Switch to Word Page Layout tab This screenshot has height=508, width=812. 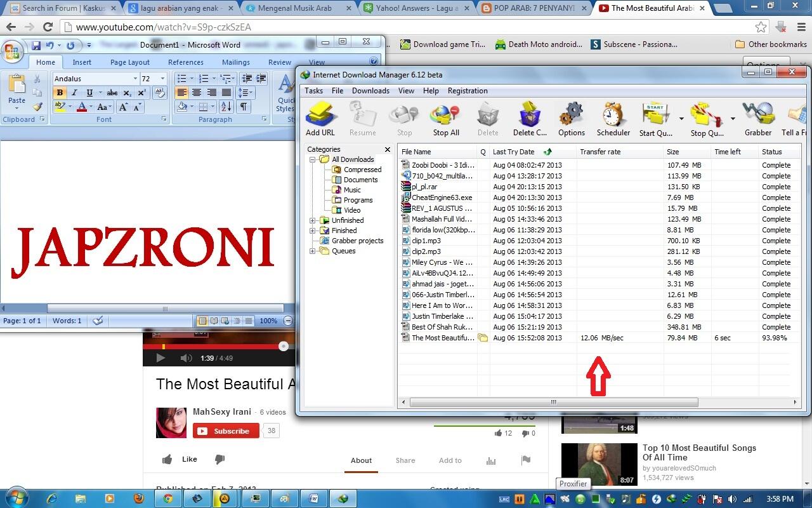pyautogui.click(x=130, y=62)
